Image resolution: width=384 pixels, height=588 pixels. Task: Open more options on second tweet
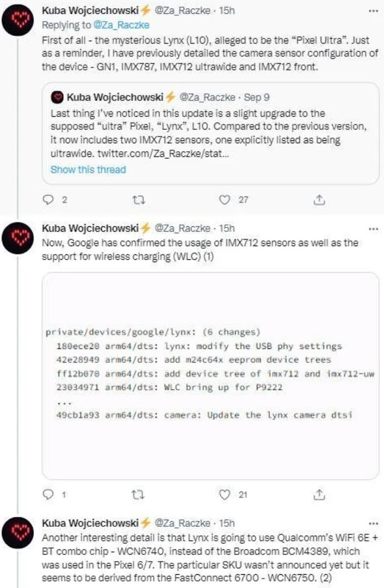point(373,228)
